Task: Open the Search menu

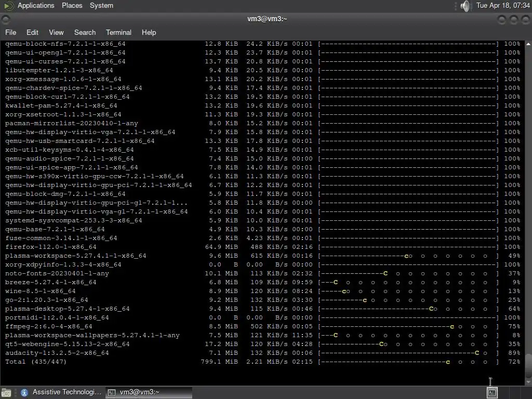Action: [85, 32]
